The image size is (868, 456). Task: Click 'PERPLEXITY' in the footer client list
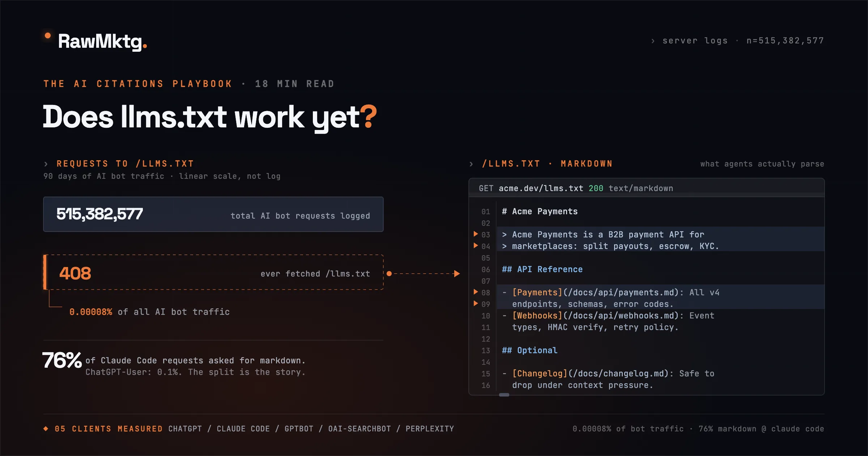[430, 429]
